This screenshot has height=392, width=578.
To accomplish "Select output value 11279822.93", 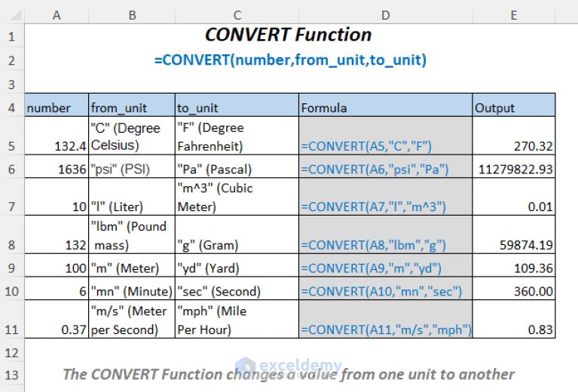I will [x=514, y=167].
